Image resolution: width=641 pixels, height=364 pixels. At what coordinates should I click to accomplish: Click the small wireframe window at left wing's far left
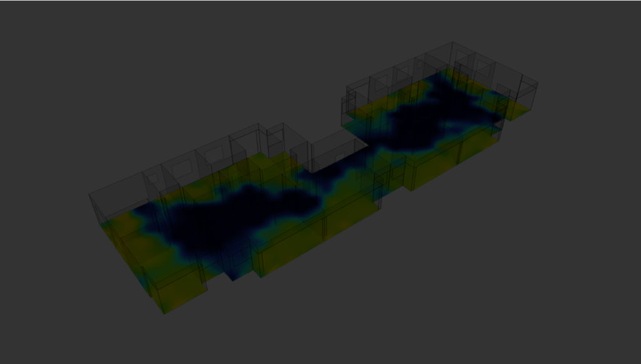coord(153,178)
